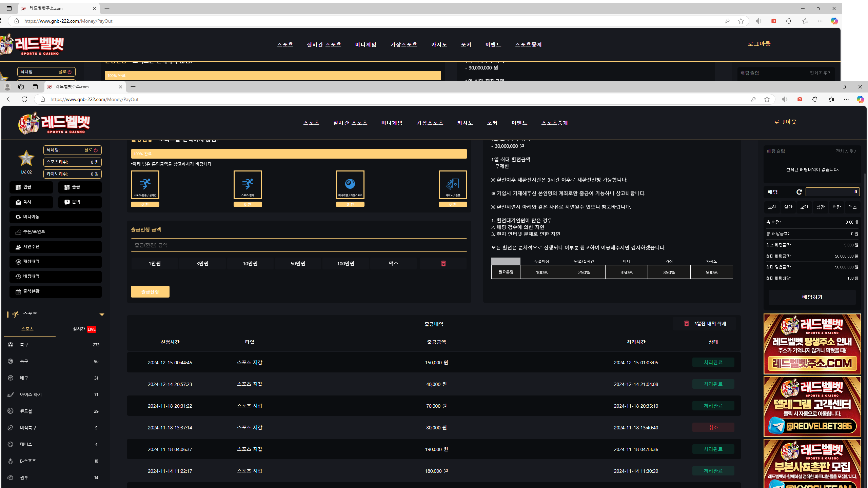Open 이벤트 in front window navigation
The image size is (868, 488).
[x=519, y=123]
